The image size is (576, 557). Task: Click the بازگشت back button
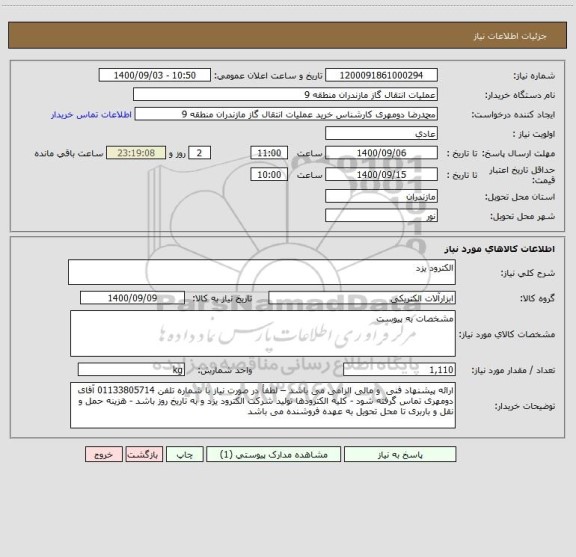point(144,454)
